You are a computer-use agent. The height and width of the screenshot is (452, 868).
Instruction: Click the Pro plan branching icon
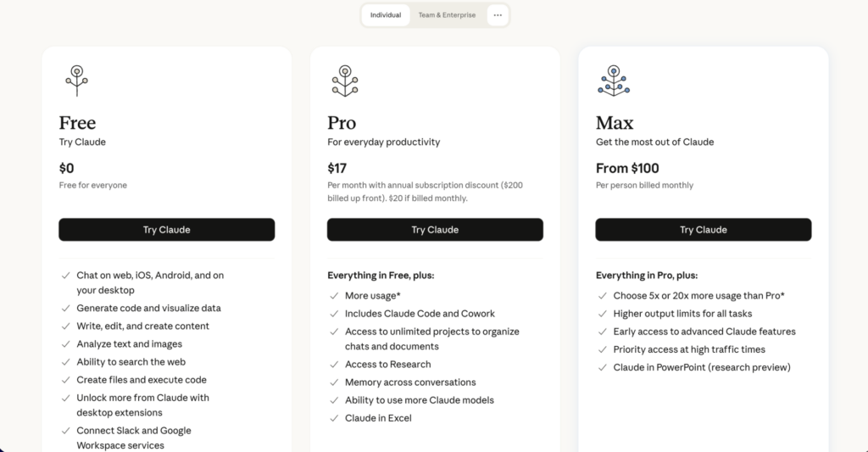(x=344, y=81)
